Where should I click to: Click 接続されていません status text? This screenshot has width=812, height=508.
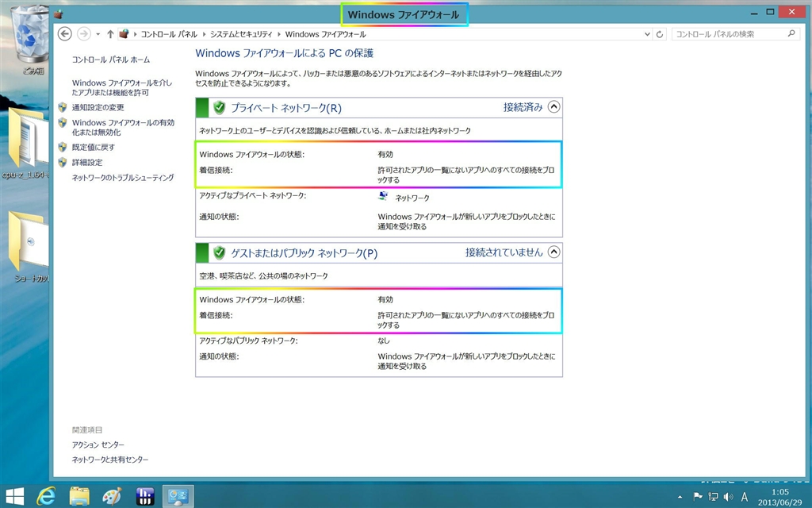[504, 252]
